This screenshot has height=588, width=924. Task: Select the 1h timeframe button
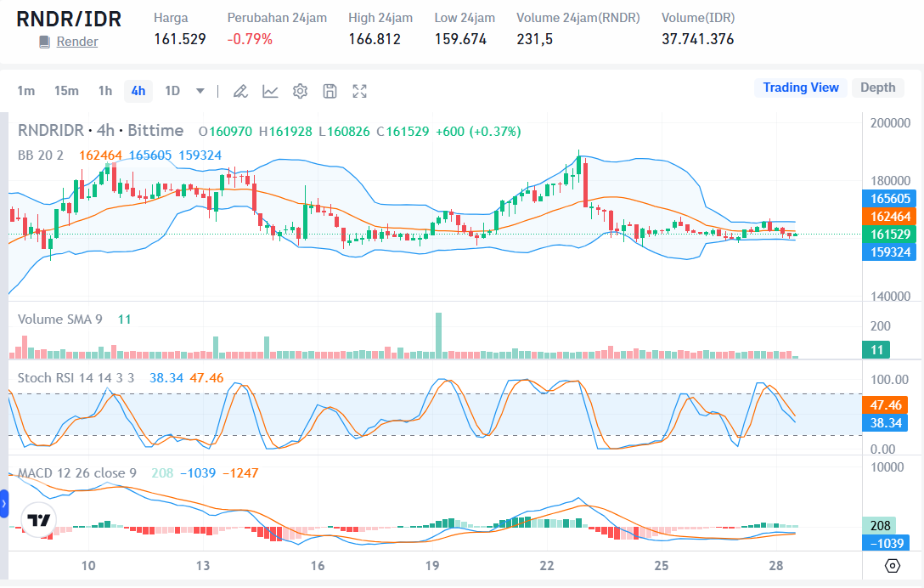click(x=104, y=91)
